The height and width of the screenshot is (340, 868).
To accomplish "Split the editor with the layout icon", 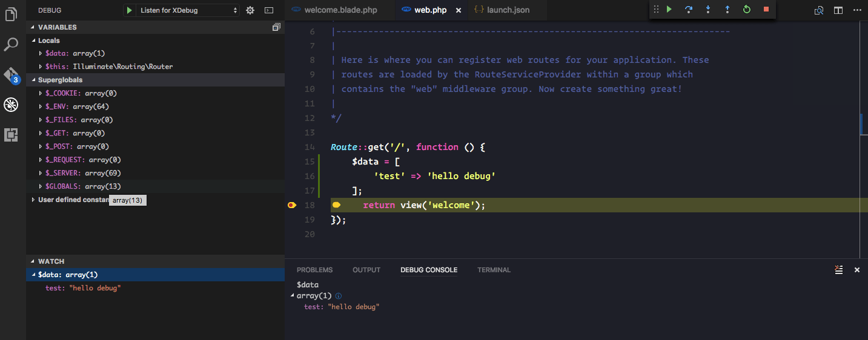I will click(838, 10).
